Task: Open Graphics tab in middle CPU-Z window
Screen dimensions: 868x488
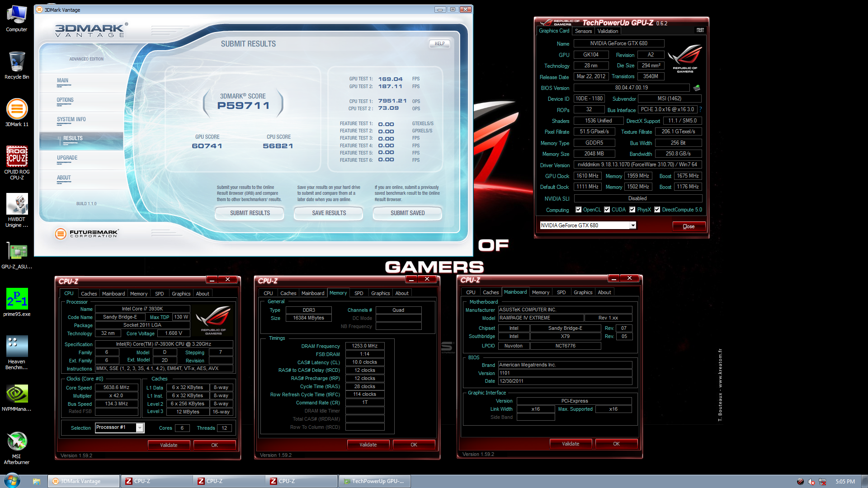Action: click(x=380, y=293)
